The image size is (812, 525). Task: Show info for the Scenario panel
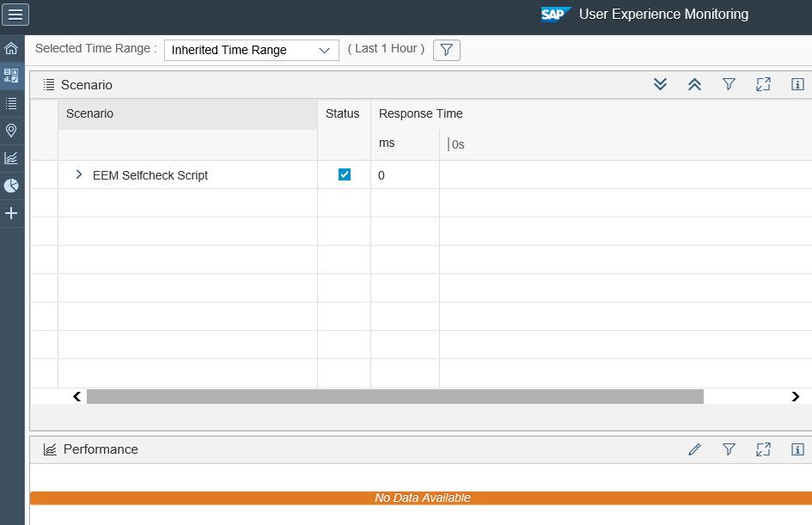[797, 84]
